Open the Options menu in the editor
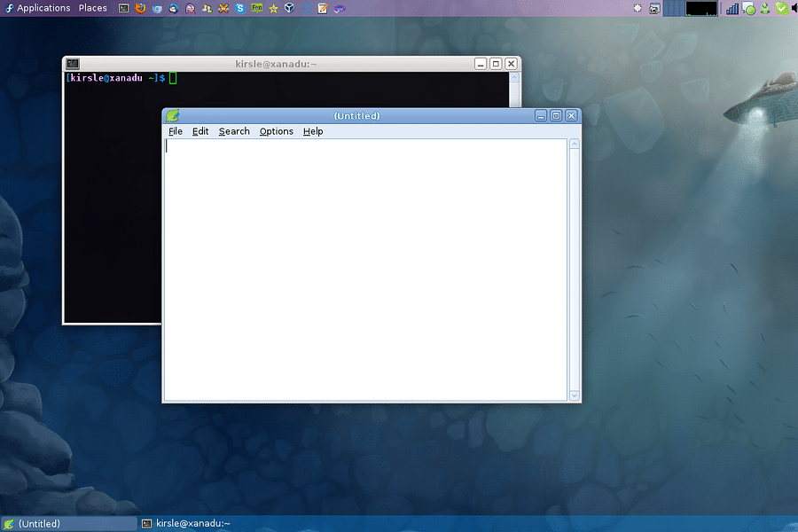This screenshot has width=798, height=532. pyautogui.click(x=276, y=130)
